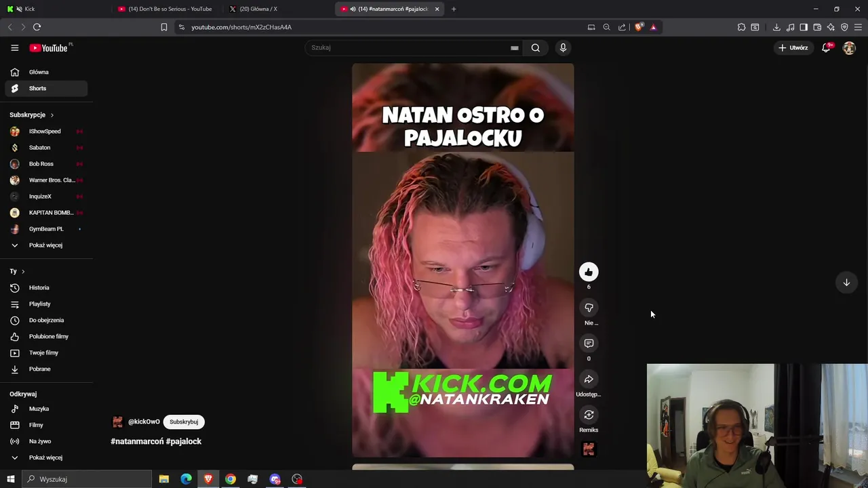Image resolution: width=868 pixels, height=488 pixels.
Task: Open Pobrane downloads in the sidebar
Action: 46,369
